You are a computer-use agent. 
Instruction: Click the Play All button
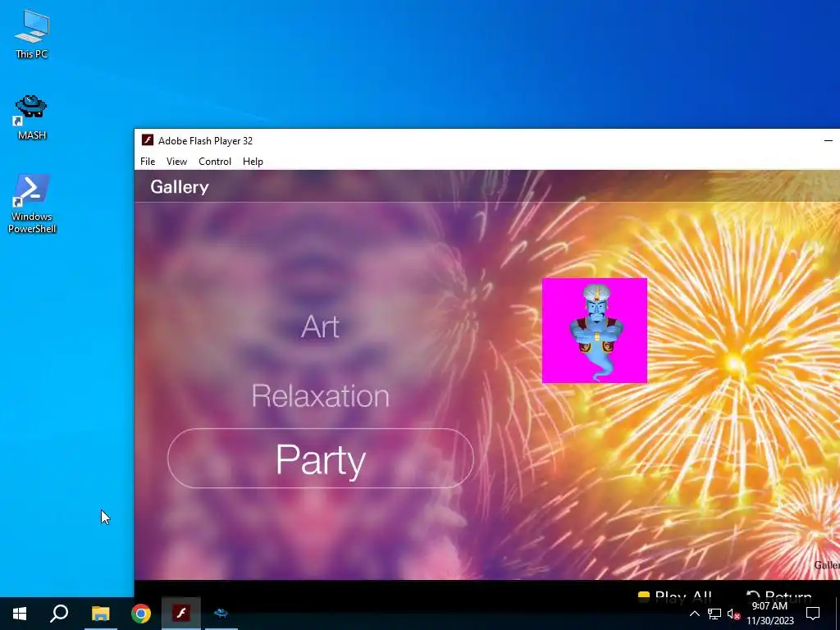[x=675, y=596]
